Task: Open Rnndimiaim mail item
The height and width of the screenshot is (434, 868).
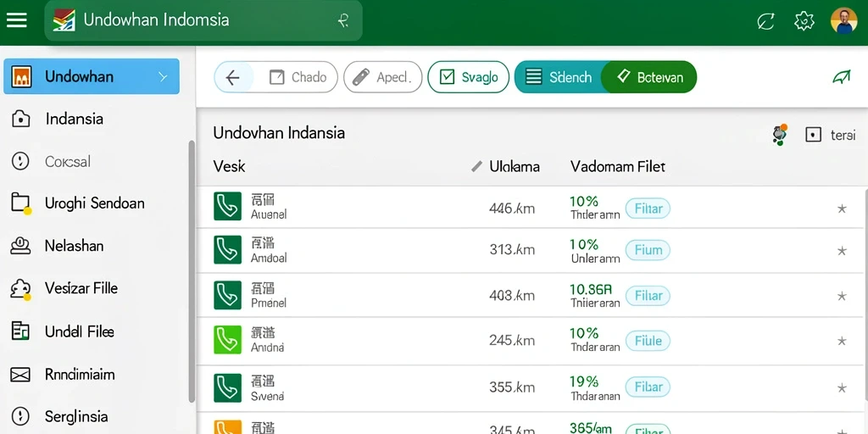Action: pyautogui.click(x=80, y=375)
